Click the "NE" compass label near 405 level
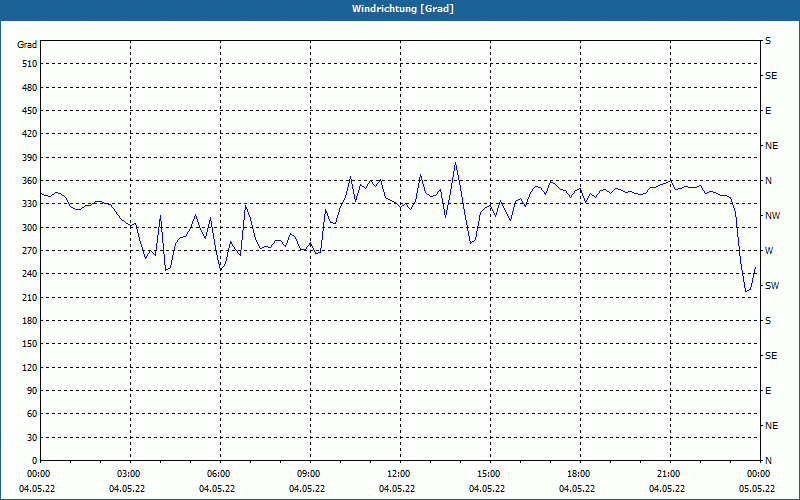Image resolution: width=800 pixels, height=500 pixels. (x=772, y=146)
